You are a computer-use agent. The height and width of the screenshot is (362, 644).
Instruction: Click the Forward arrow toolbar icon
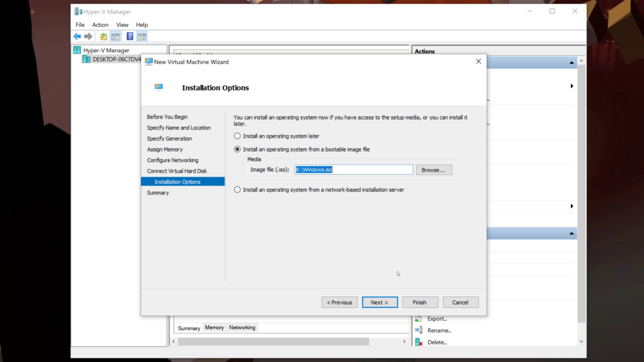[x=88, y=36]
